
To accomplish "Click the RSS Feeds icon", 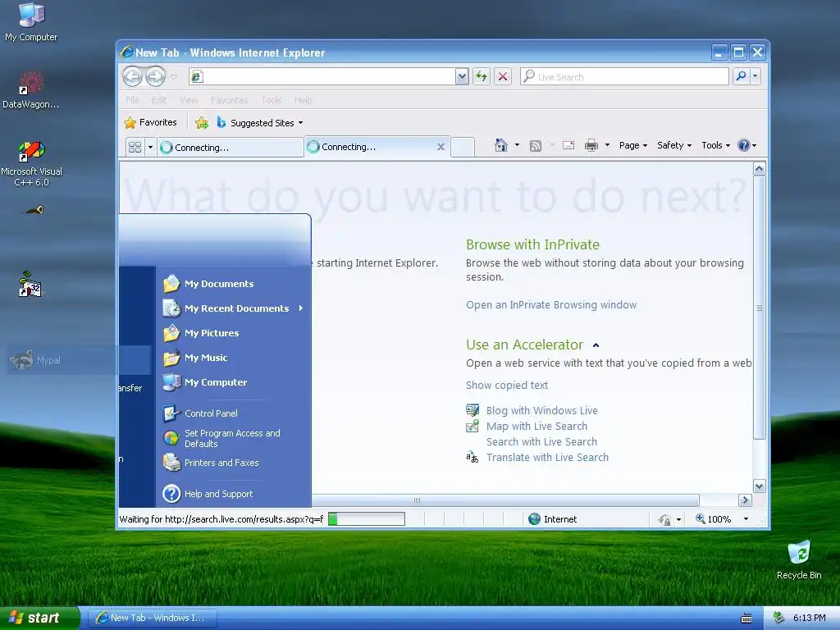I will pyautogui.click(x=535, y=145).
